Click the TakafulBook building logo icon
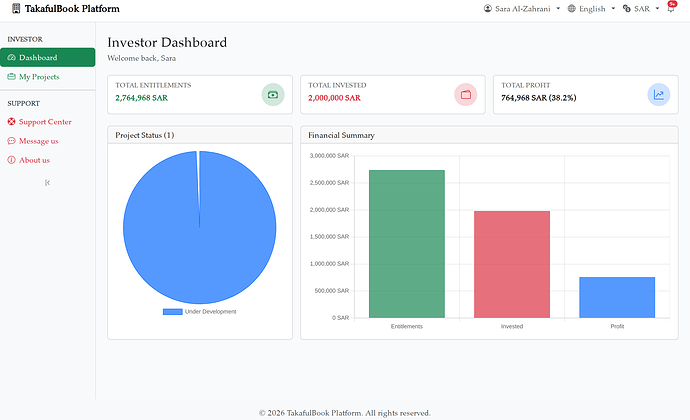Screen dimensions: 690x420 pos(16,8)
